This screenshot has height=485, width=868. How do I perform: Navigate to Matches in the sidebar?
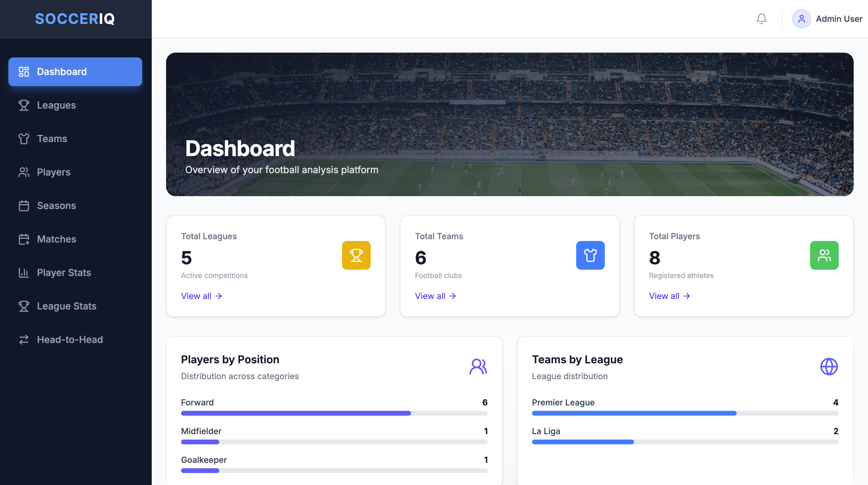coord(57,239)
